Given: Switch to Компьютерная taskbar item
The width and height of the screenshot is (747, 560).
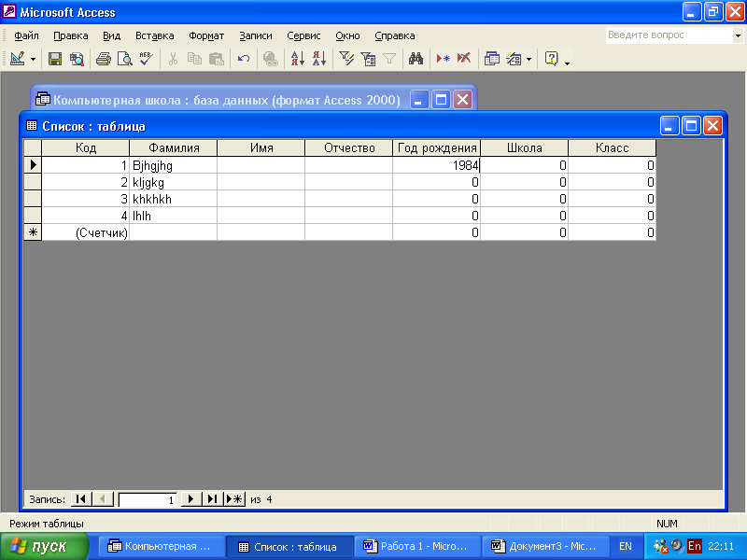Looking at the screenshot, I should (x=160, y=546).
